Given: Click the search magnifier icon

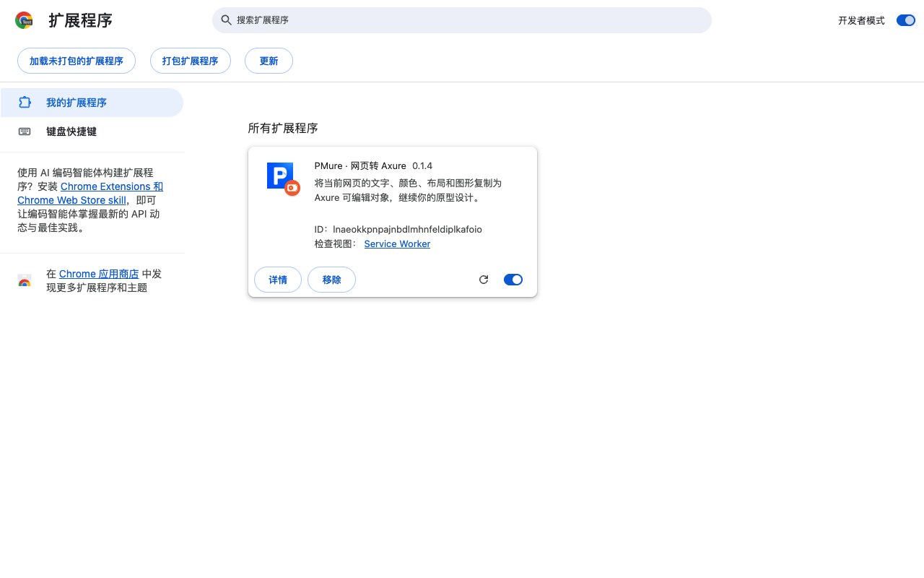Looking at the screenshot, I should pyautogui.click(x=226, y=20).
